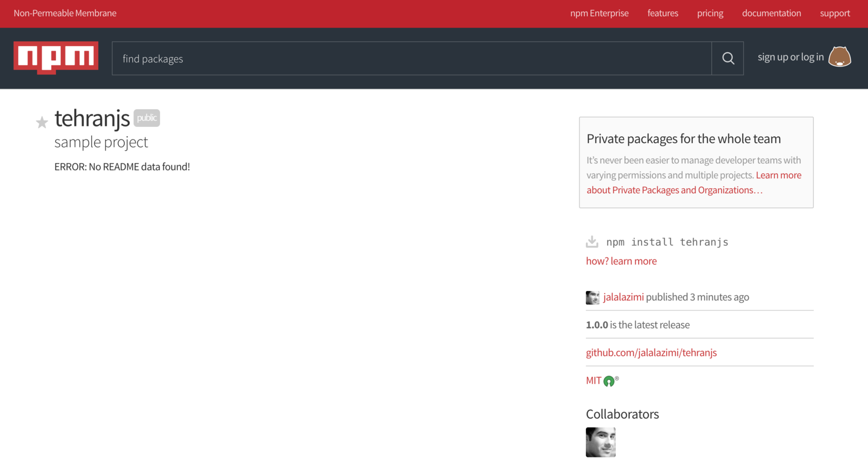Click the wombat avatar icon
Viewport: 868px width, 464px height.
pyautogui.click(x=840, y=57)
